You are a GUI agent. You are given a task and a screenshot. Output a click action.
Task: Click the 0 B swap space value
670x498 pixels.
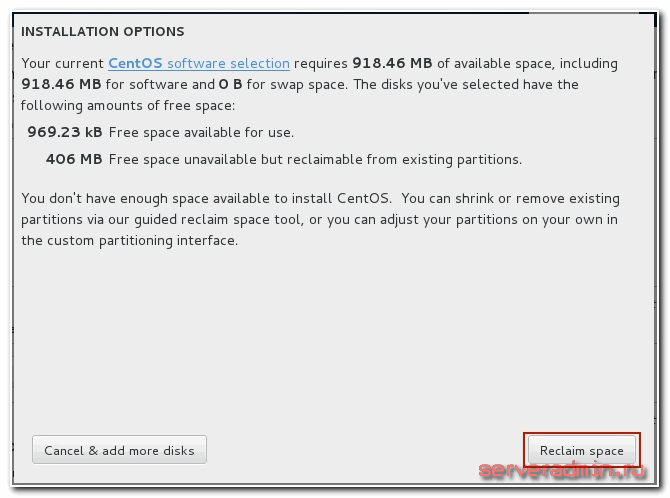point(230,84)
